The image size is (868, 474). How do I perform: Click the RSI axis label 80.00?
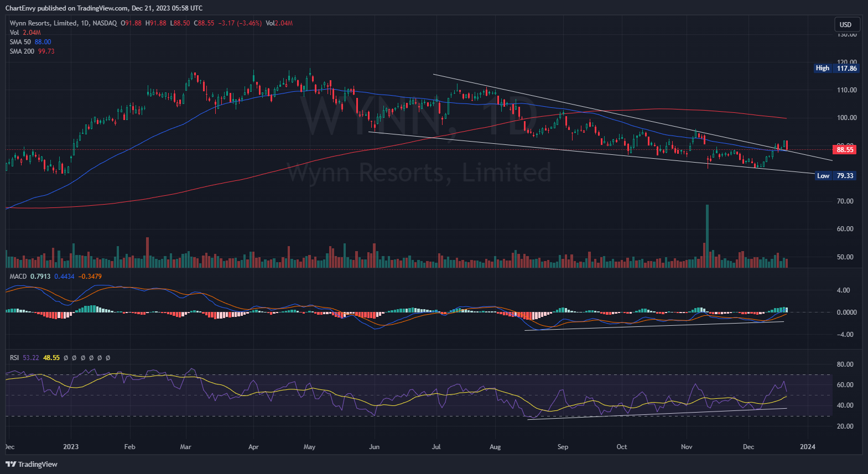(845, 364)
